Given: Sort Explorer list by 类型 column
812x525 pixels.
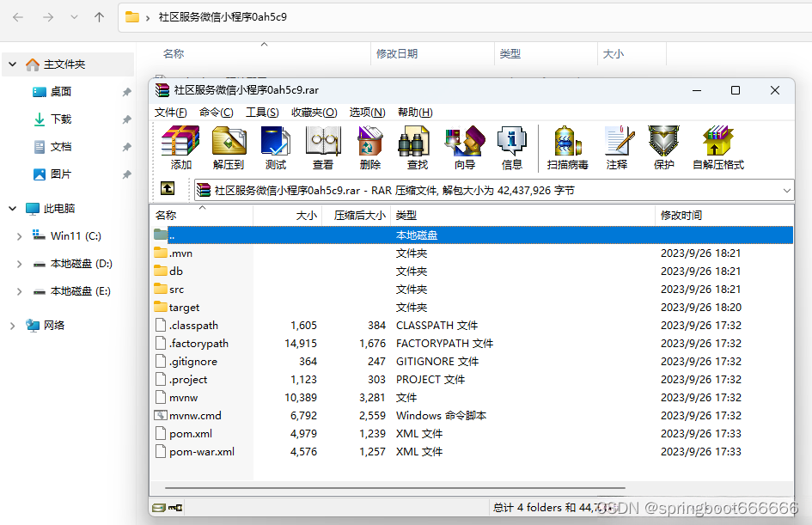Looking at the screenshot, I should pos(546,54).
